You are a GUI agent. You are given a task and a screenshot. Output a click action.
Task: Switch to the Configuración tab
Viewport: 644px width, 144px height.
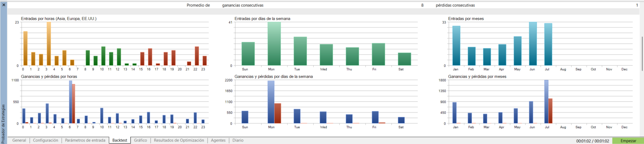tap(45, 140)
